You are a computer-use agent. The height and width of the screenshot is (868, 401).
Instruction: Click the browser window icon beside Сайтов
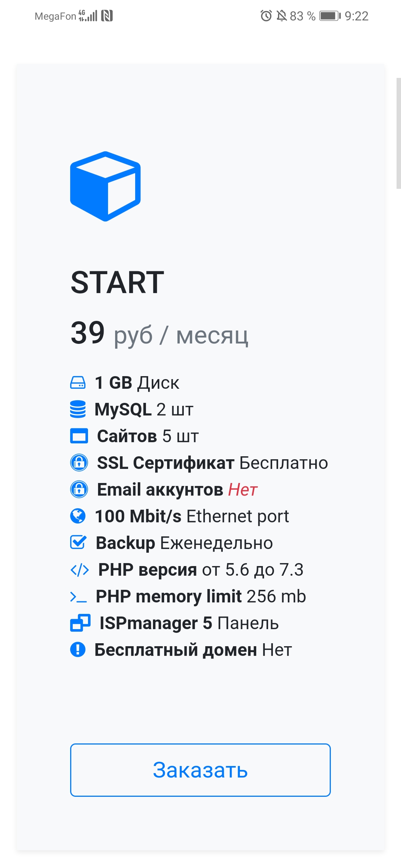79,436
